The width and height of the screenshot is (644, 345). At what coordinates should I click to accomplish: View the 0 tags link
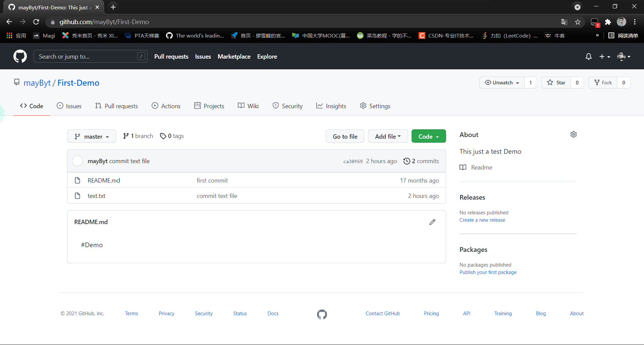(x=172, y=136)
